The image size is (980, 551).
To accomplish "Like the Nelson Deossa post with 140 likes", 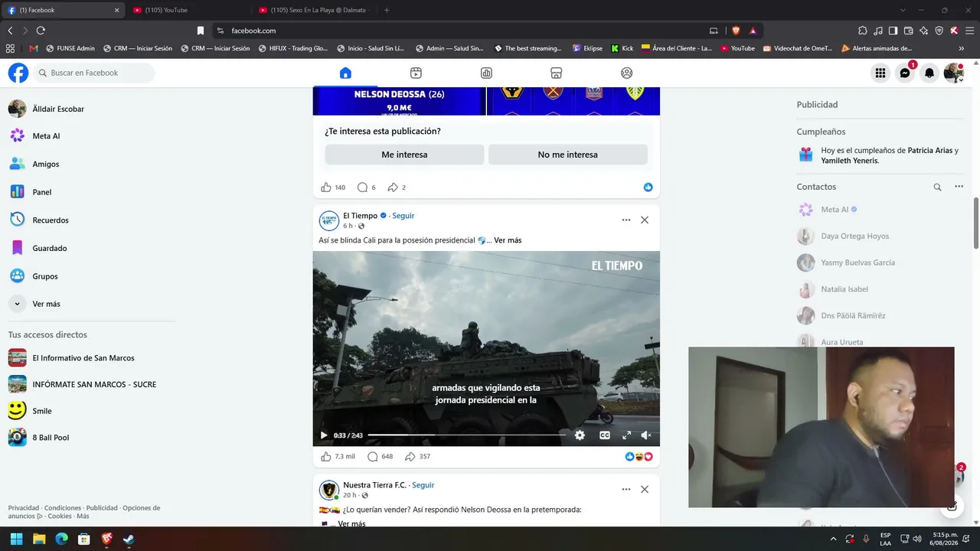I will tap(326, 187).
